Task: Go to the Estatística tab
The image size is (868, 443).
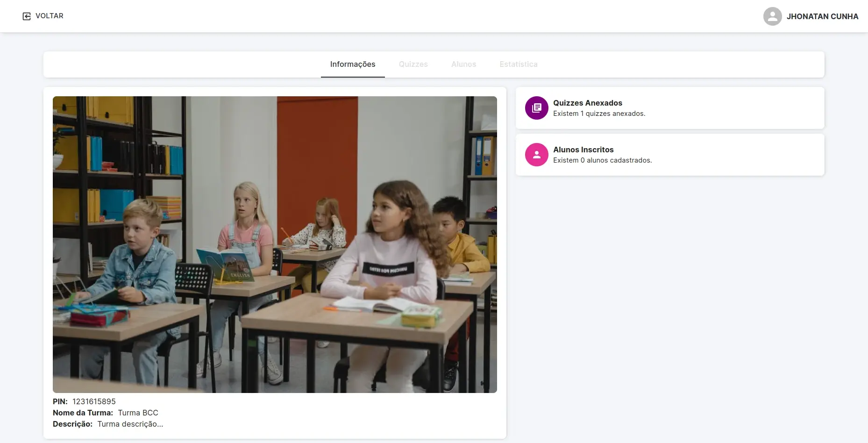Action: tap(519, 64)
